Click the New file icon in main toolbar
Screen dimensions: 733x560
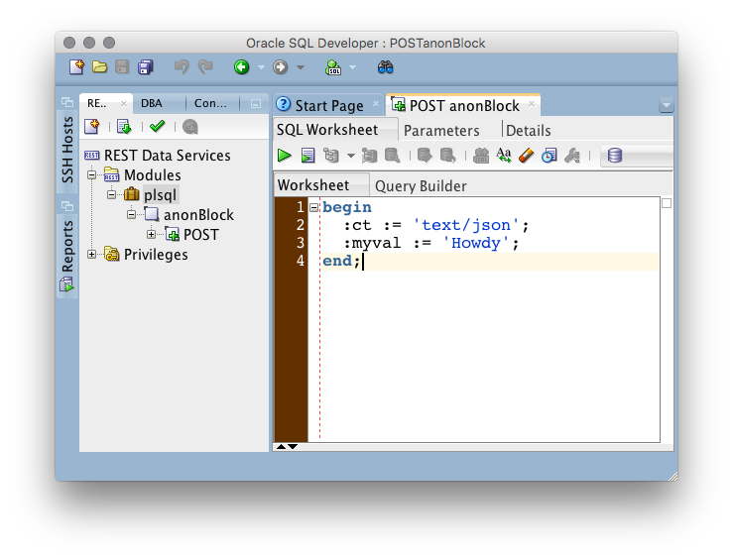coord(76,67)
